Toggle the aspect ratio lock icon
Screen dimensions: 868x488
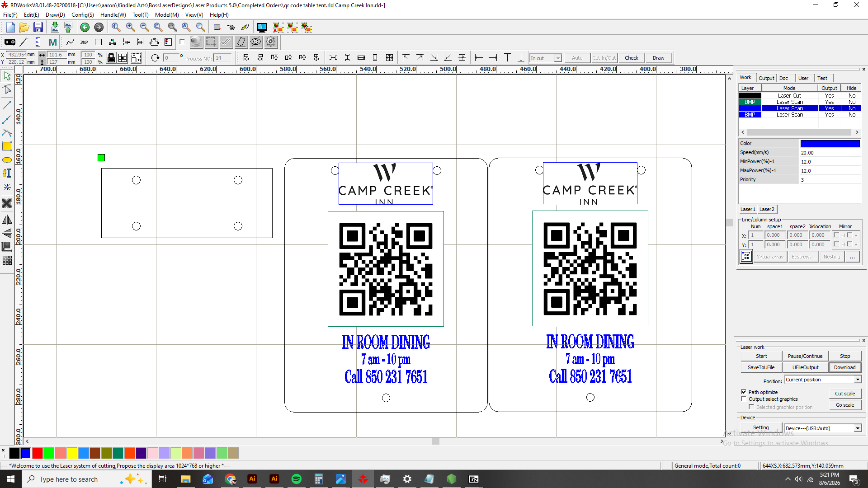pos(111,58)
